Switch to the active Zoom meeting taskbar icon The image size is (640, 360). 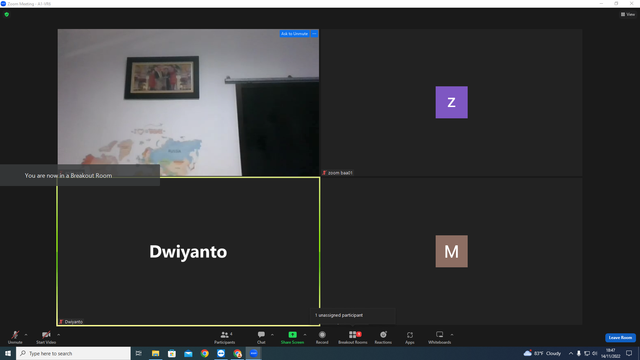tap(253, 353)
